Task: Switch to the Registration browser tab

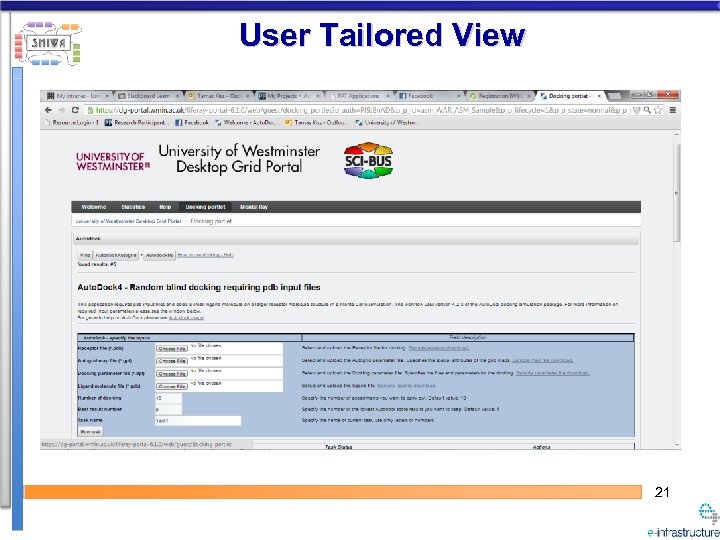Action: [x=498, y=96]
